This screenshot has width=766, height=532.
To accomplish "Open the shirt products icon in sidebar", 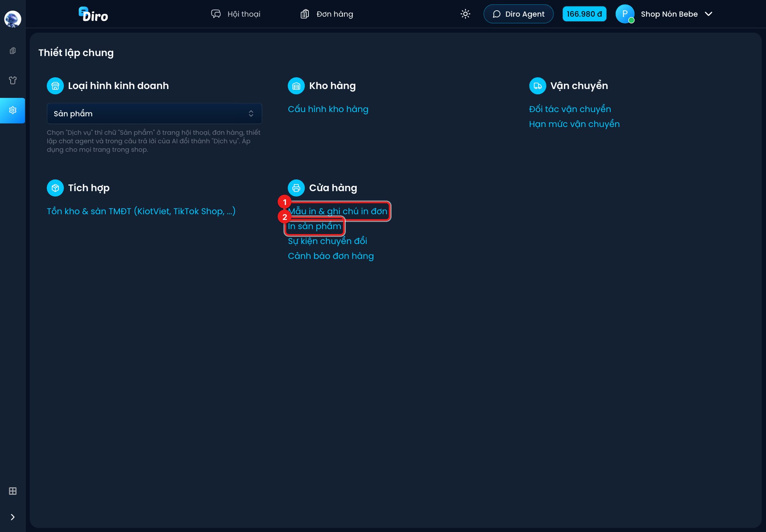I will [x=13, y=81].
